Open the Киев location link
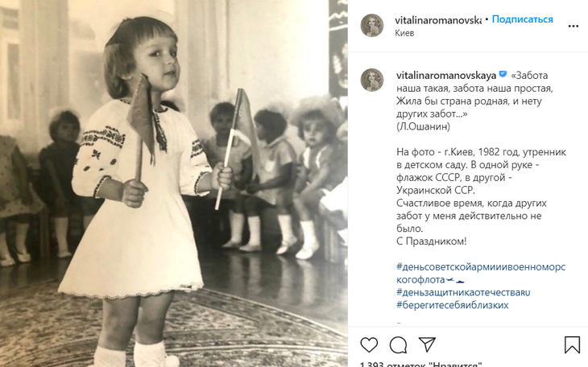This screenshot has height=367, width=588. pos(404,33)
